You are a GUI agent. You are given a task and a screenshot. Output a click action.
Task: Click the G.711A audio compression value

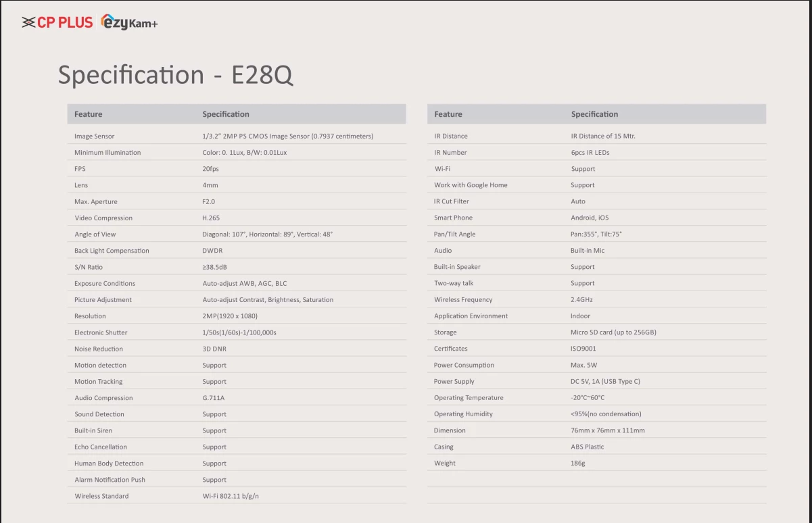214,398
